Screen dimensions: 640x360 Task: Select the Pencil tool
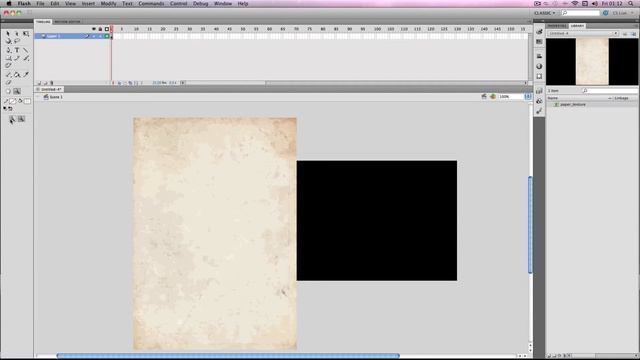pyautogui.click(x=17, y=58)
